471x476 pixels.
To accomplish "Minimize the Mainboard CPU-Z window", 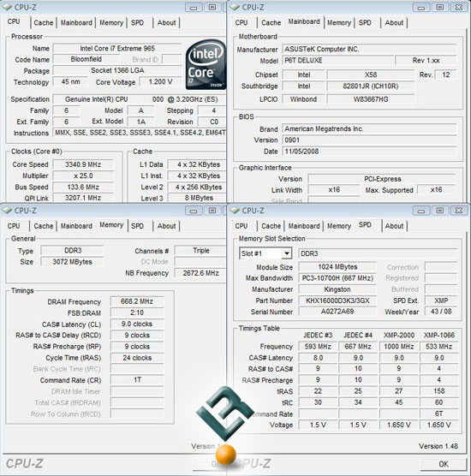I will click(420, 8).
